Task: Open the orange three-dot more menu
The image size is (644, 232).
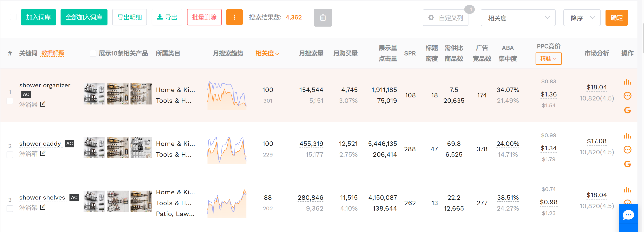Action: coord(234,17)
